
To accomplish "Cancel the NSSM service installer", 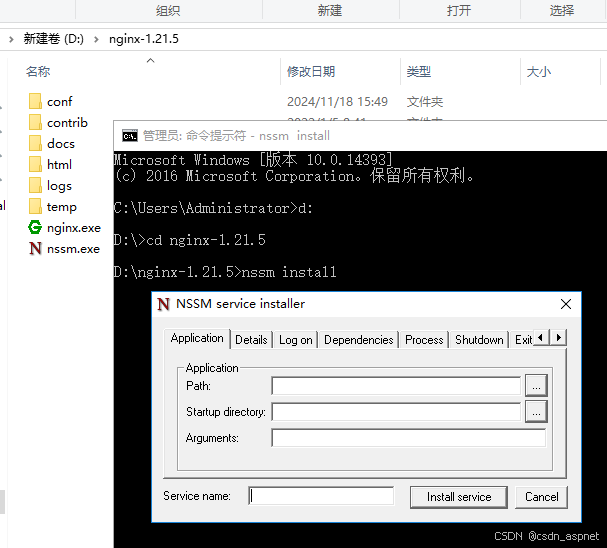I will coord(541,497).
